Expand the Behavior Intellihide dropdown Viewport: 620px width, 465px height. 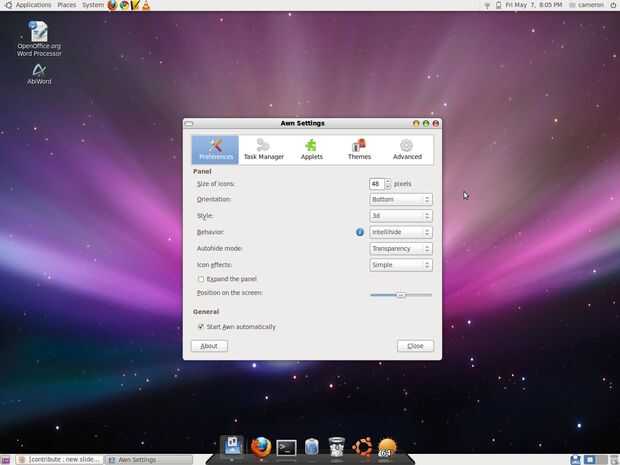(401, 232)
